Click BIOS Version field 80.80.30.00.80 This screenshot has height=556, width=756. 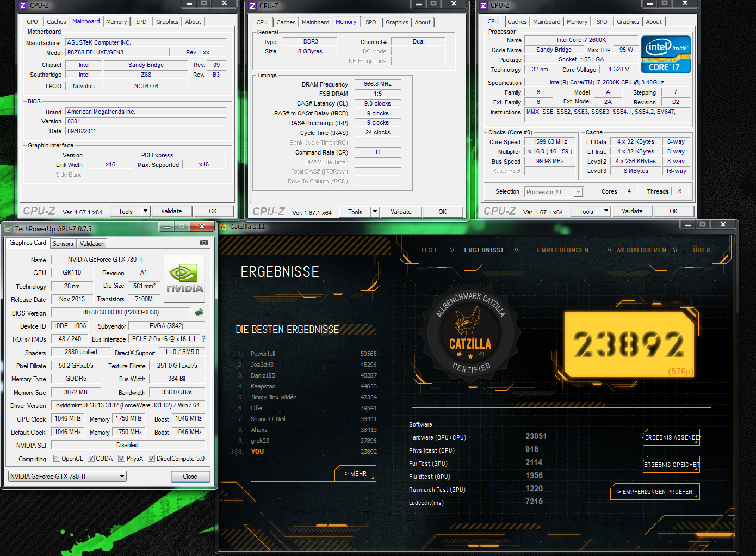[x=121, y=312]
